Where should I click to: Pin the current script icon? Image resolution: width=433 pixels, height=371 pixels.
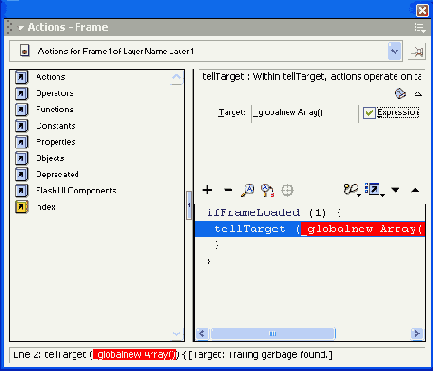pos(417,52)
